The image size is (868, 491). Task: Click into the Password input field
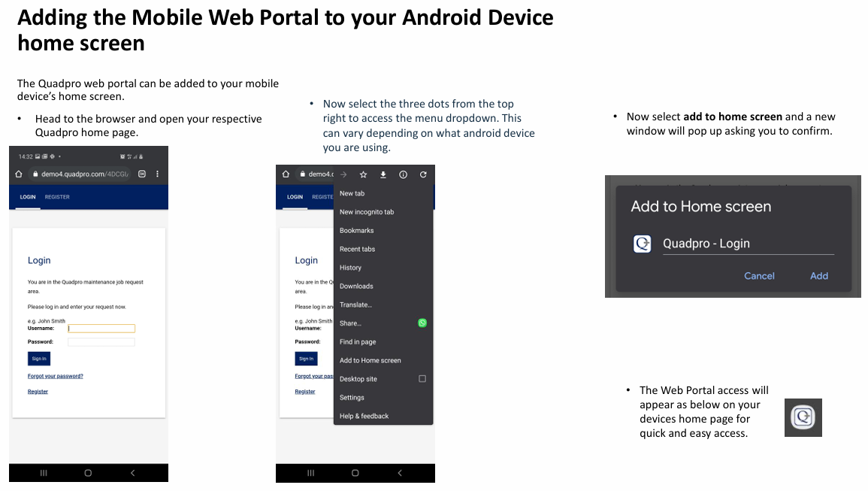coord(101,342)
